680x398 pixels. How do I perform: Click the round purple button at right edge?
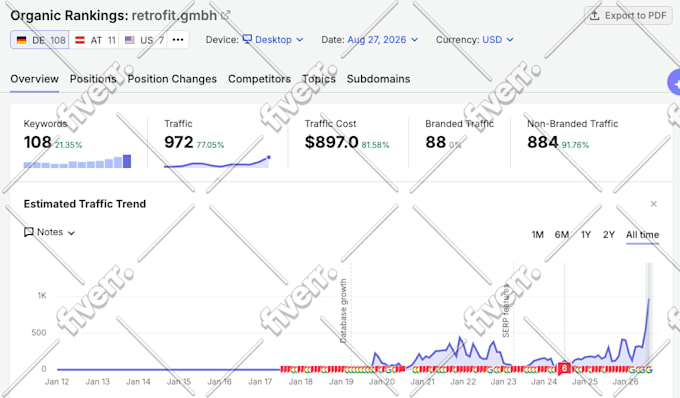[x=674, y=82]
